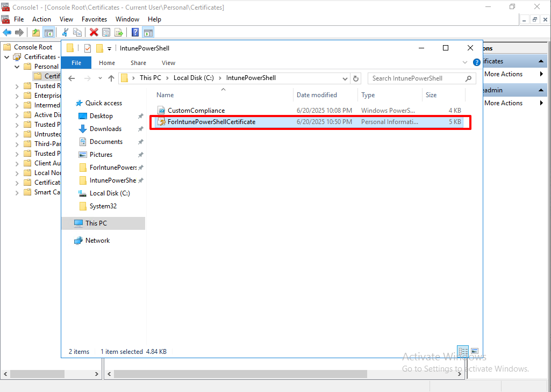The height and width of the screenshot is (392, 551).
Task: Click Explorer Help question mark icon
Action: click(x=476, y=62)
